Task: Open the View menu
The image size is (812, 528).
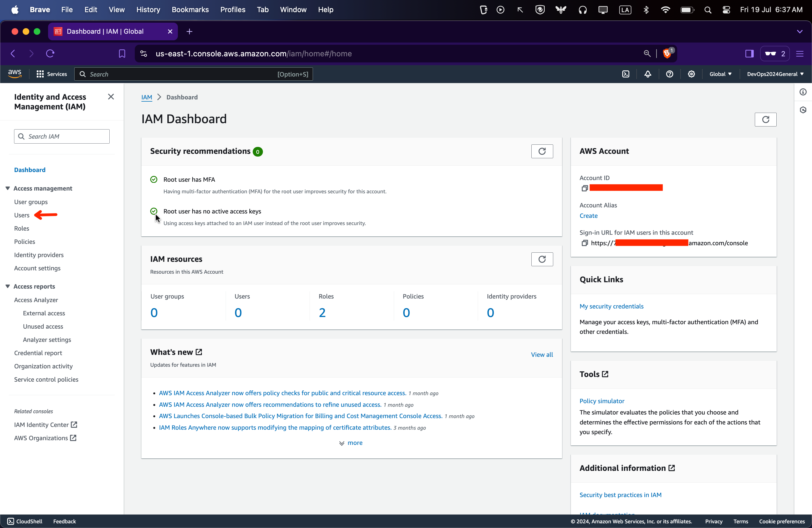Action: point(117,10)
